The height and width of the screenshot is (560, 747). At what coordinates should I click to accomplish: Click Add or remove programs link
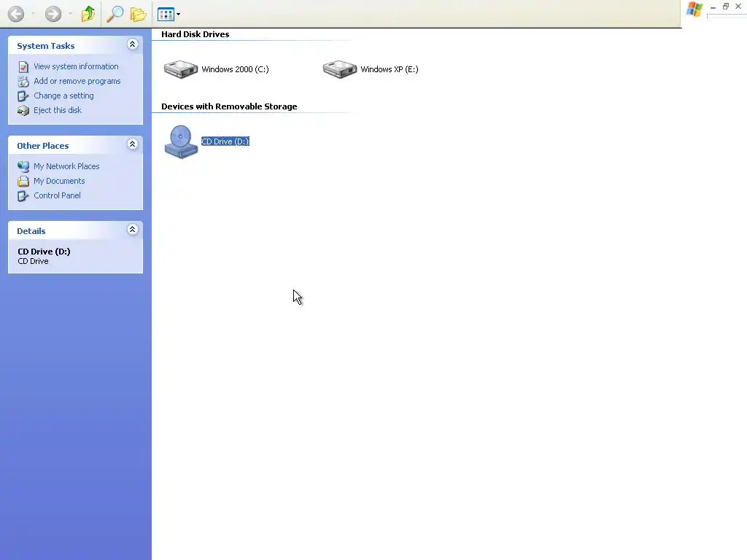pyautogui.click(x=77, y=81)
